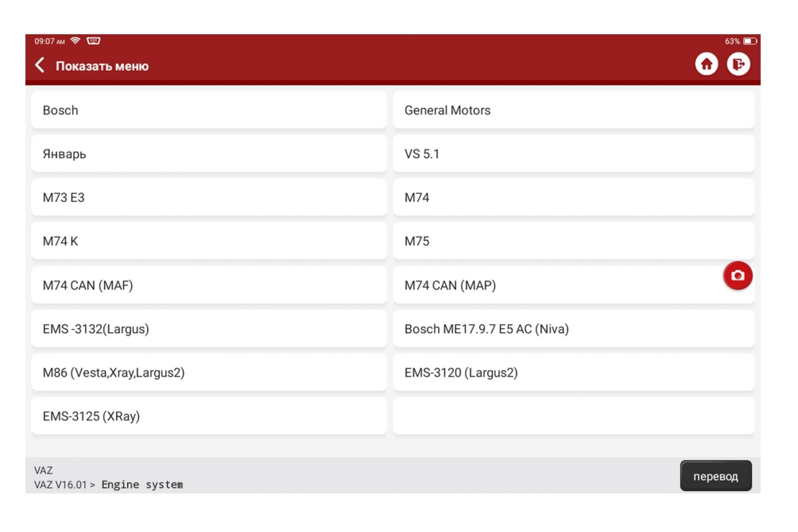Choose the VS 5.1 entry
This screenshot has height=532, width=798.
[574, 154]
